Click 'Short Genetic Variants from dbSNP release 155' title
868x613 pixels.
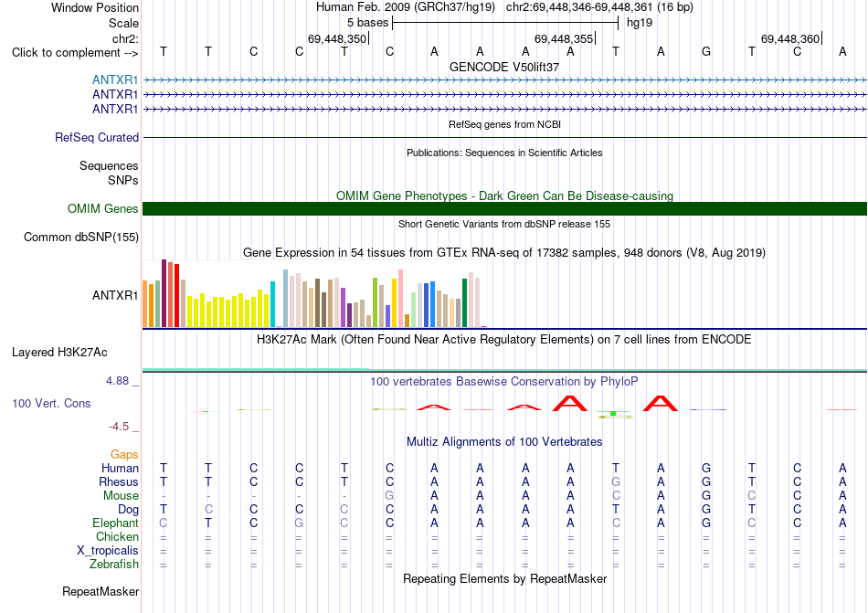click(504, 224)
